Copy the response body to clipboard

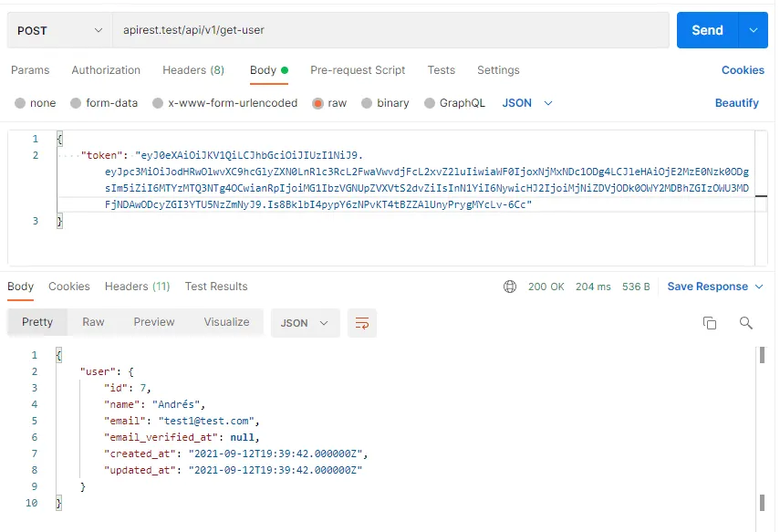(x=711, y=321)
